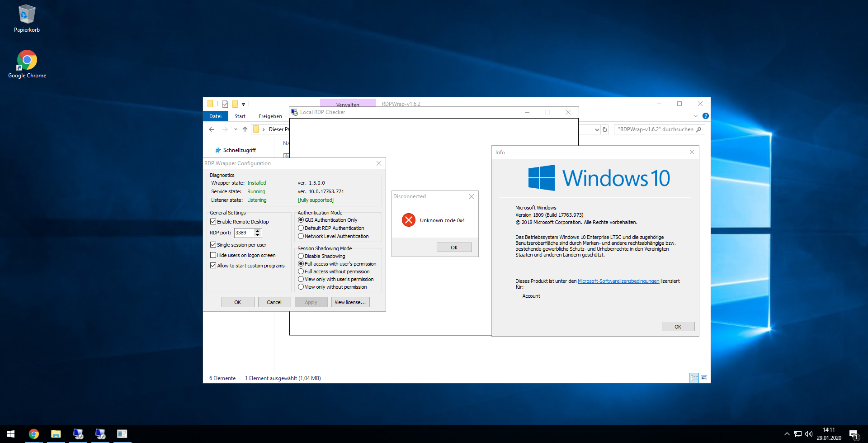Open the Papierkorb recycle bin icon

[x=27, y=19]
